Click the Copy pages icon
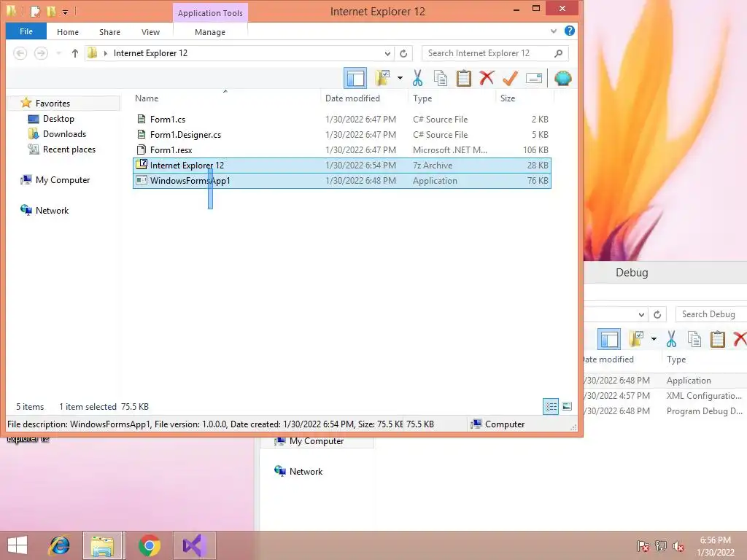 [441, 78]
